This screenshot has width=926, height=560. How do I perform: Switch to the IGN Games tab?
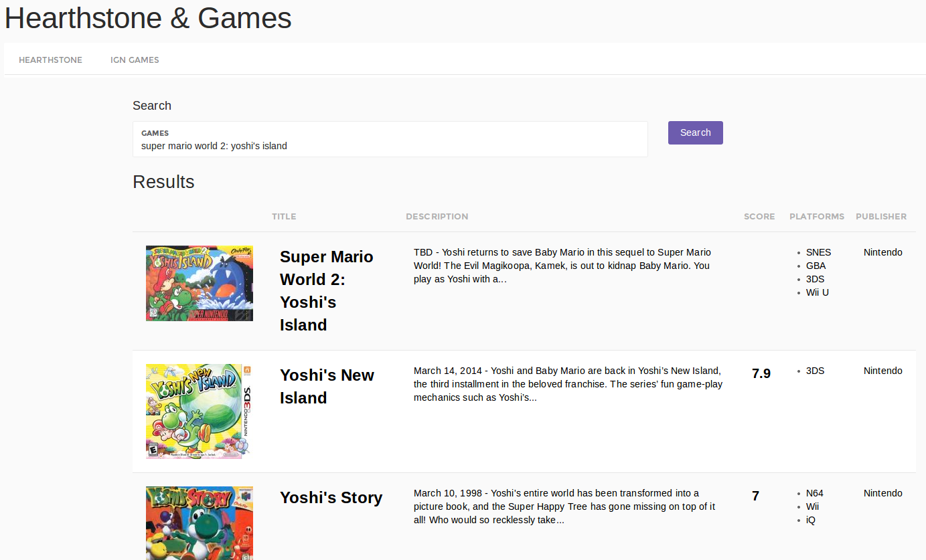135,60
